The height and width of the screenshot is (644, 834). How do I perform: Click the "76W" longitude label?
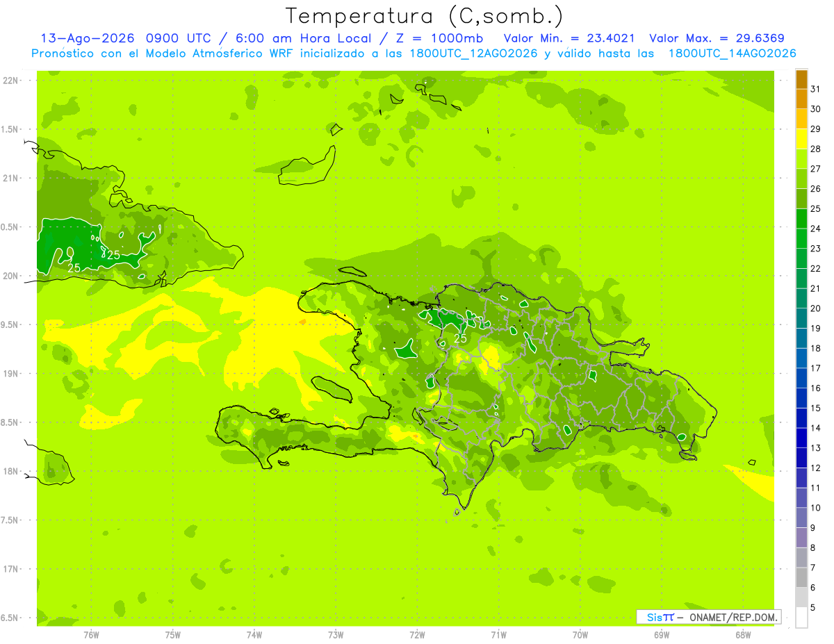(x=91, y=634)
